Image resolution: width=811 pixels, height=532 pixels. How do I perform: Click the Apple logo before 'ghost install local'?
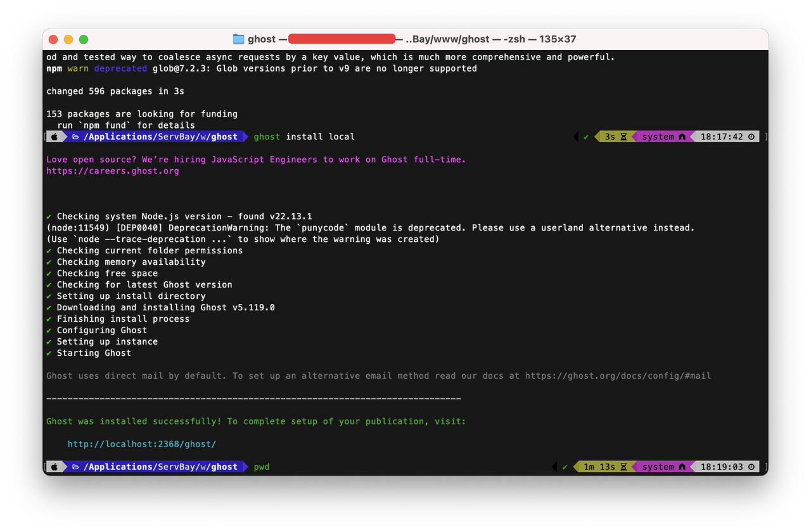point(55,137)
